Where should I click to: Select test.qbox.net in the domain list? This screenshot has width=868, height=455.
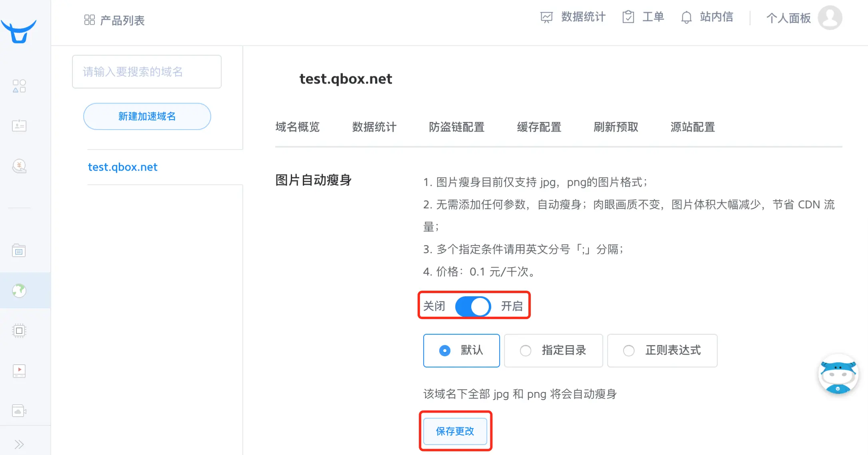click(123, 167)
